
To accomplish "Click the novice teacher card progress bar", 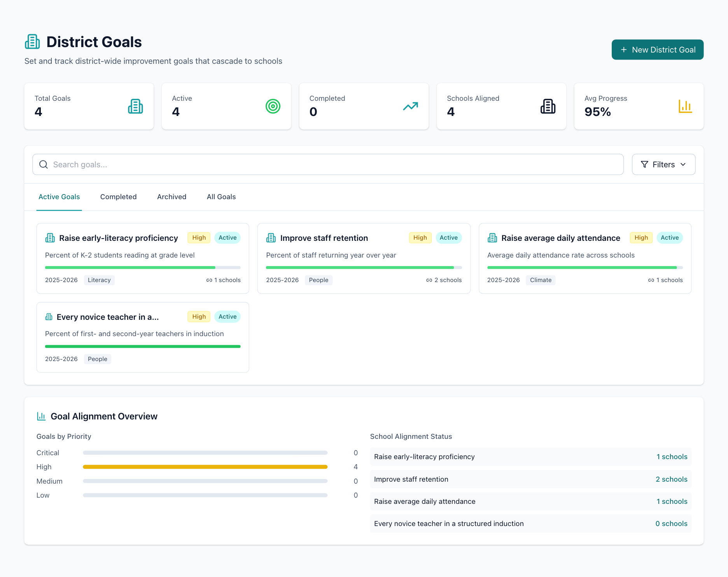I will 143,346.
